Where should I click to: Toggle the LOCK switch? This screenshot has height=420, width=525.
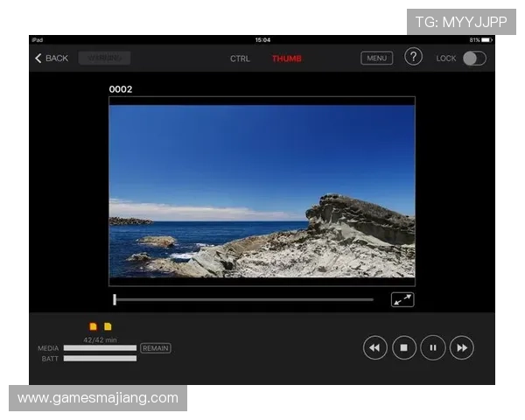[473, 59]
